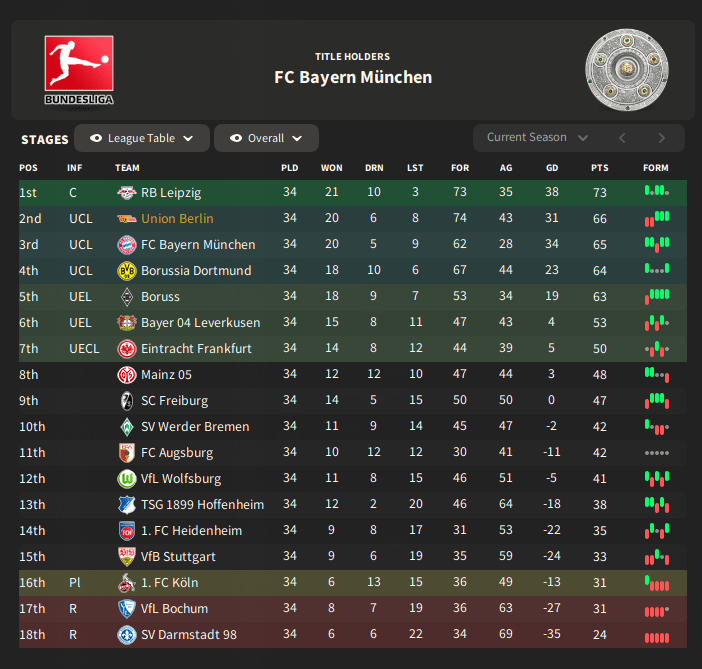Screen dimensions: 702x669
Task: Click the SV Werder Bremen badge
Action: [127, 426]
